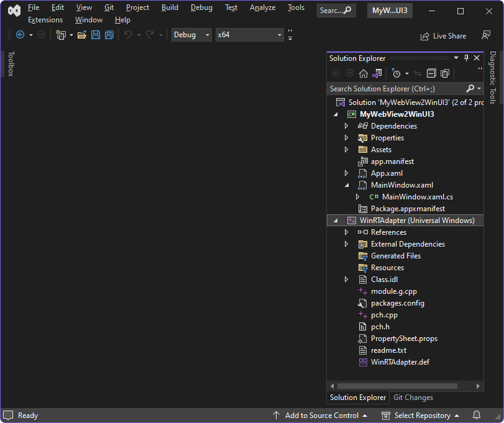The width and height of the screenshot is (504, 423).
Task: Toggle the pin on the Solution Explorer panel
Action: click(x=465, y=58)
